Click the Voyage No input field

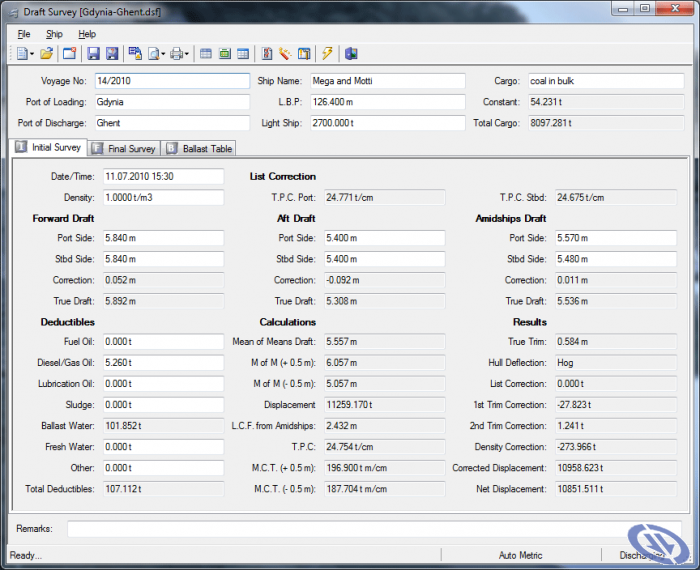coord(172,81)
